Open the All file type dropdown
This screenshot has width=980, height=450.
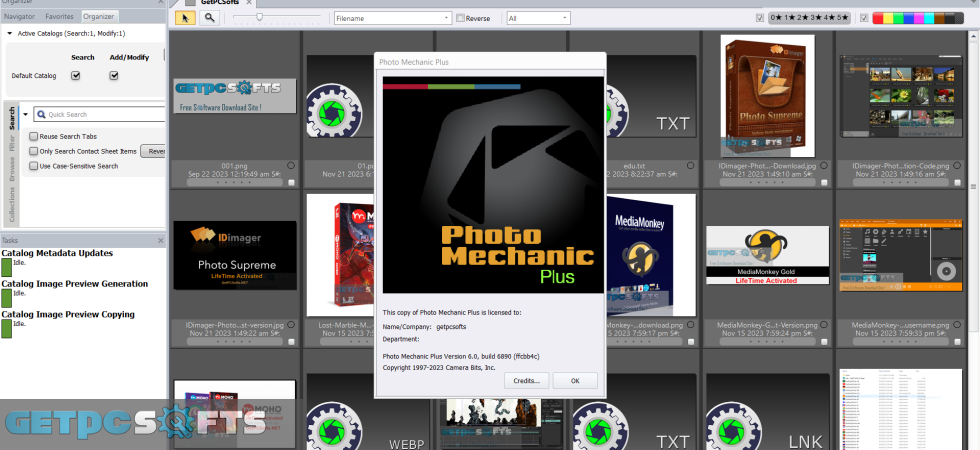coord(538,18)
